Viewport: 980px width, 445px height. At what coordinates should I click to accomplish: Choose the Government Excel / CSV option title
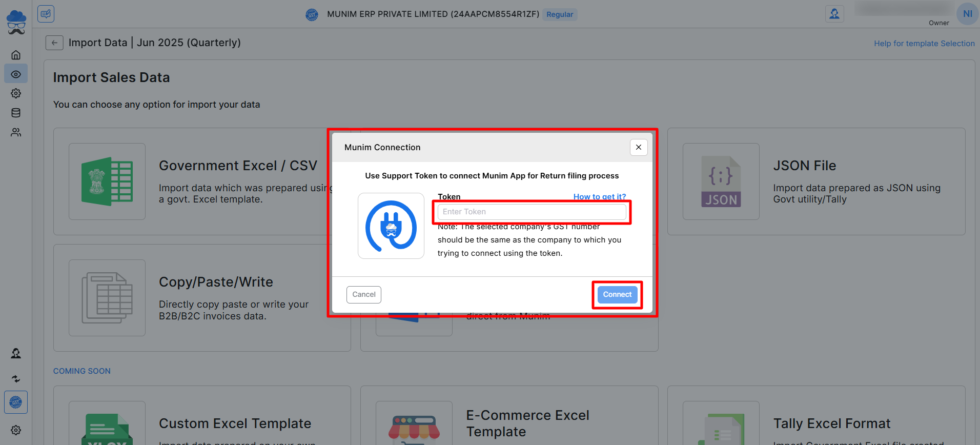pos(238,166)
